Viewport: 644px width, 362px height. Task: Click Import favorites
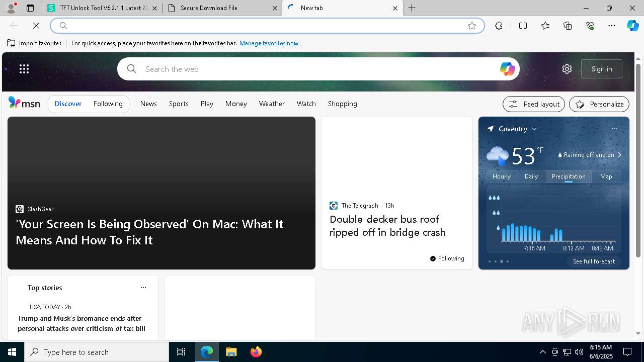[34, 43]
